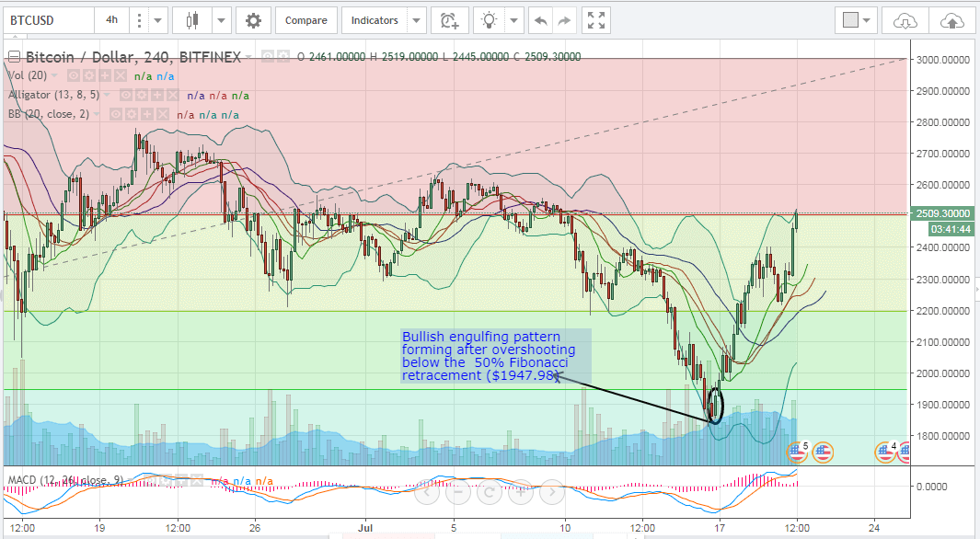Screen dimensions: 980x539
Task: Expand the Vol (20) legend dropdown arrow
Action: coord(54,76)
